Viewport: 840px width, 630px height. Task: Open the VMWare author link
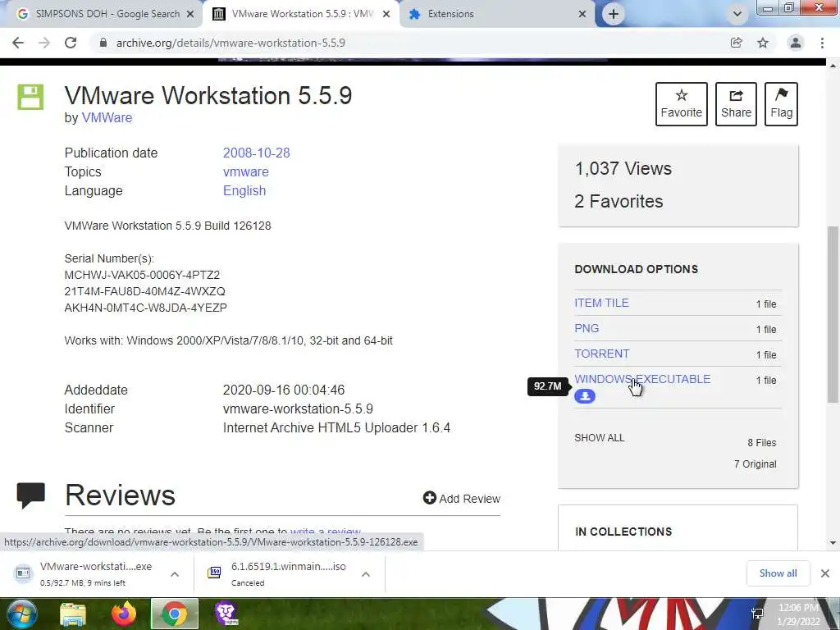point(107,117)
